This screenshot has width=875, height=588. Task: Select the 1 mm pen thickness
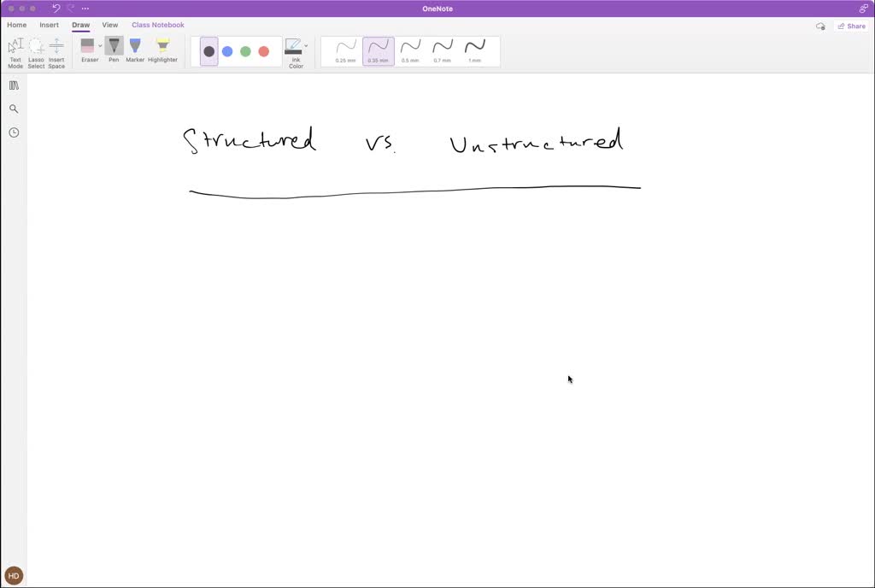click(476, 50)
